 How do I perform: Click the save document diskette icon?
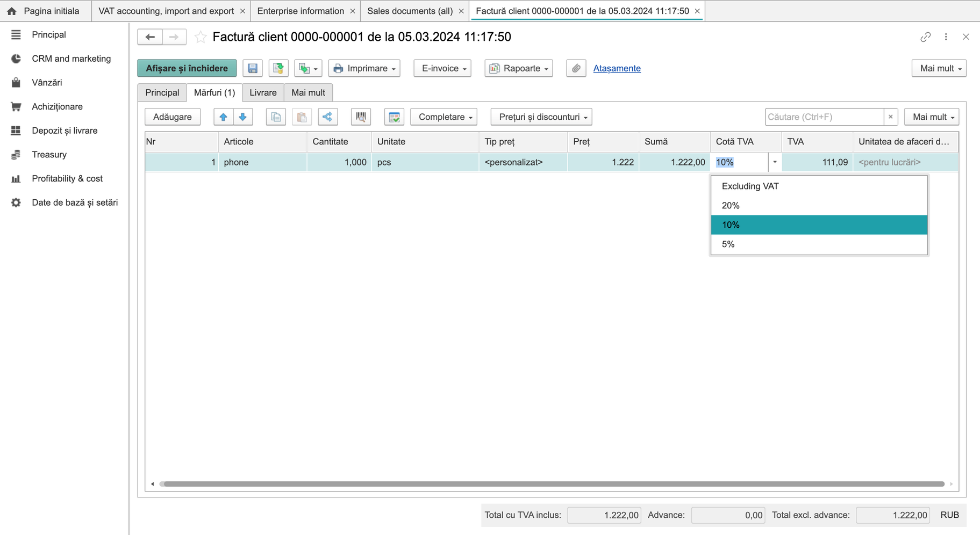click(252, 68)
